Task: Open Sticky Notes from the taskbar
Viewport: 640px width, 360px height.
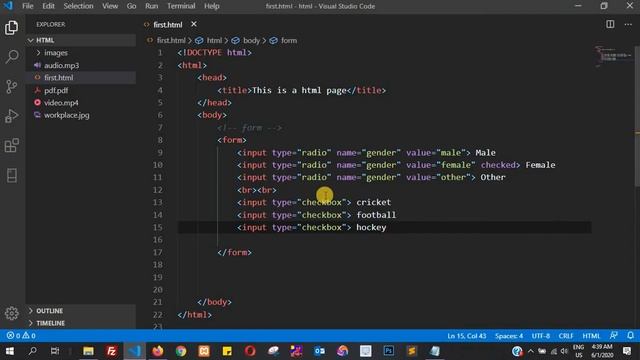Action: click(x=227, y=351)
